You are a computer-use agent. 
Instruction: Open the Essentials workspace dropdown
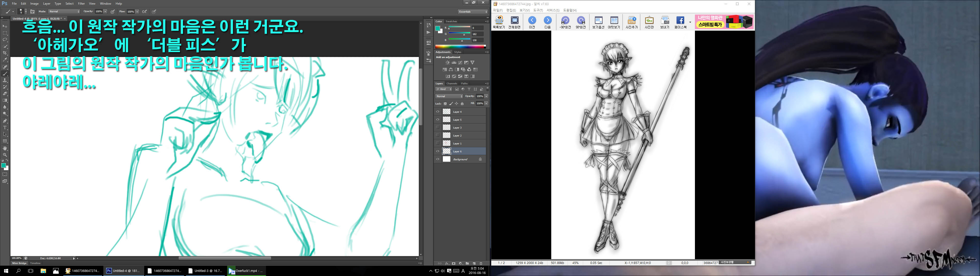[472, 11]
